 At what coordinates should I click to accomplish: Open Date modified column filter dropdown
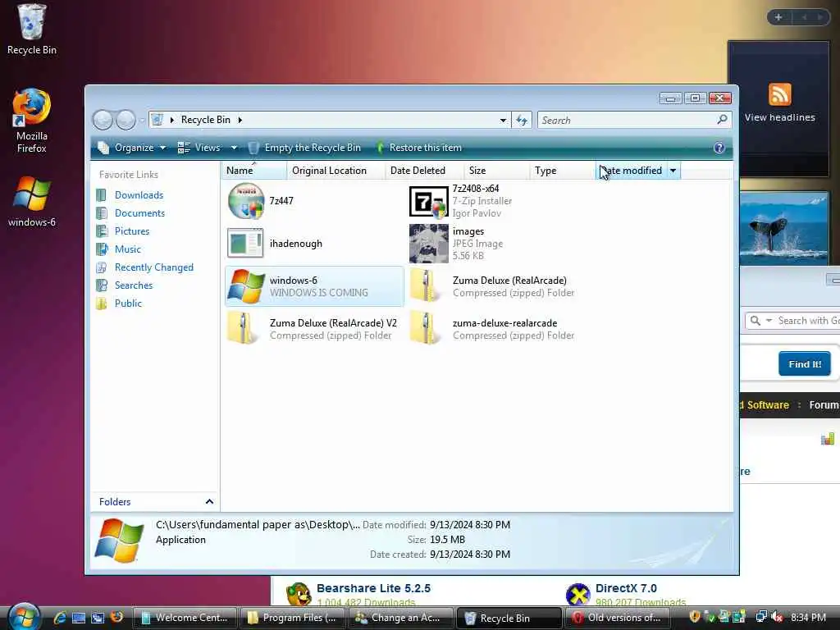673,171
